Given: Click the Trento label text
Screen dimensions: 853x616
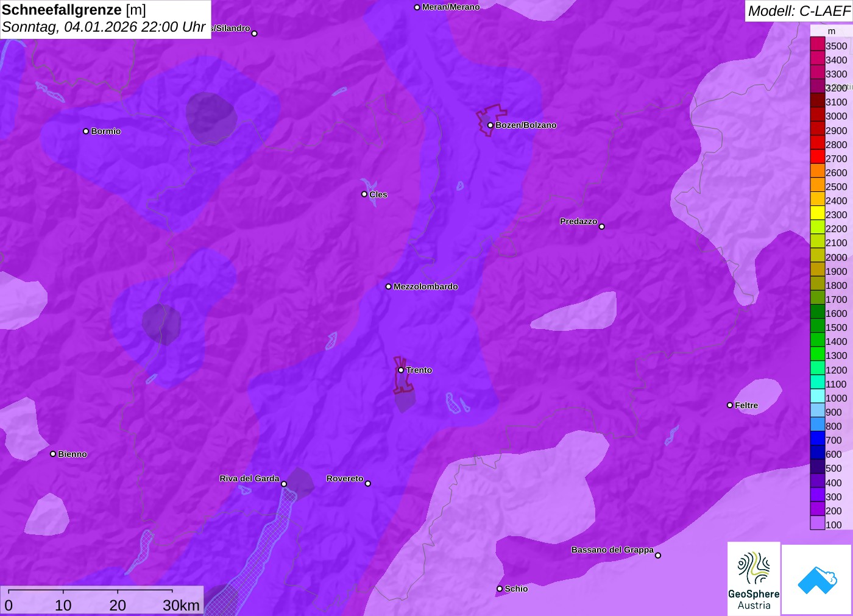Looking at the screenshot, I should 419,370.
